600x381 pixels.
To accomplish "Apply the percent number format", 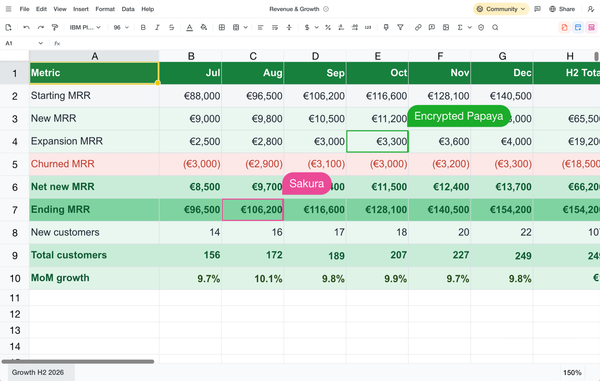I will [x=328, y=27].
